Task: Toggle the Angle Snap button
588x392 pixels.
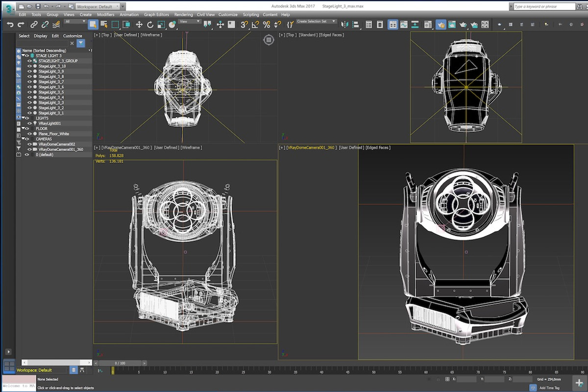Action: 255,24
